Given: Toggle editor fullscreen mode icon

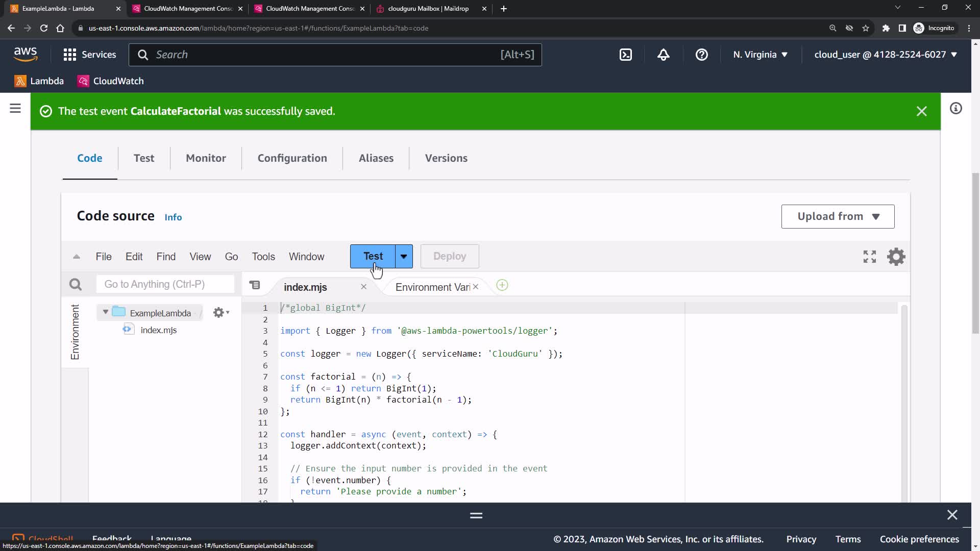Looking at the screenshot, I should 869,257.
